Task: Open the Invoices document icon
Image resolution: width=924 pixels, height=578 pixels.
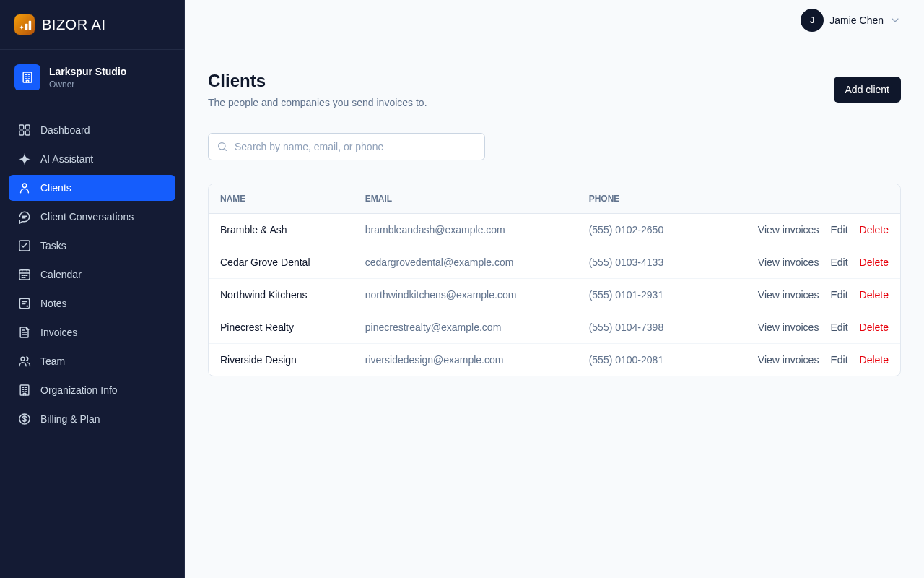Action: click(x=25, y=332)
